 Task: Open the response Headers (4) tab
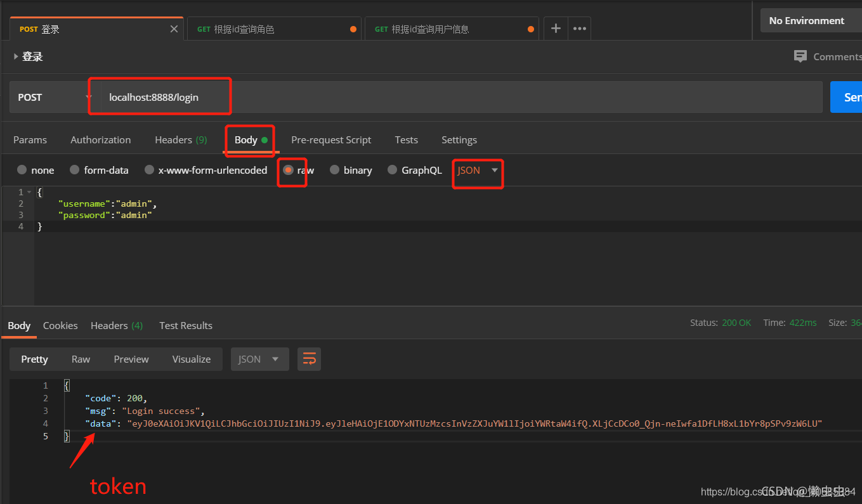click(x=117, y=325)
